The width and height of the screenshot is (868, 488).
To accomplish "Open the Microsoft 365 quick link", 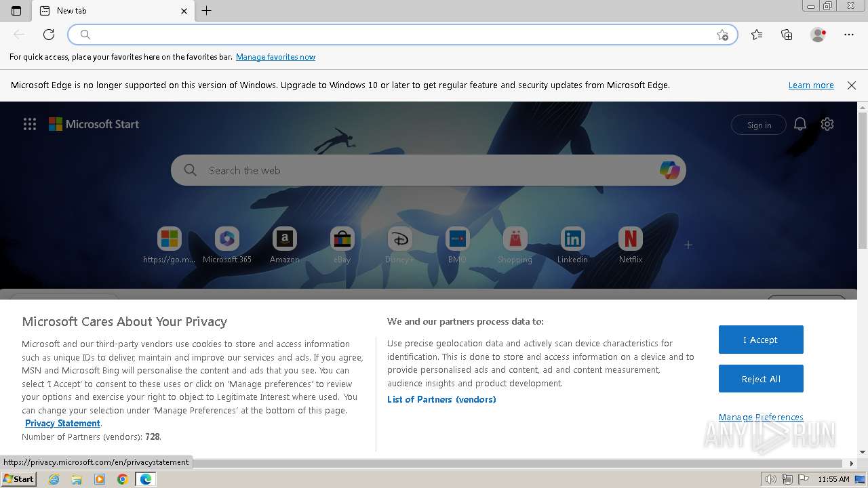I will tap(227, 245).
